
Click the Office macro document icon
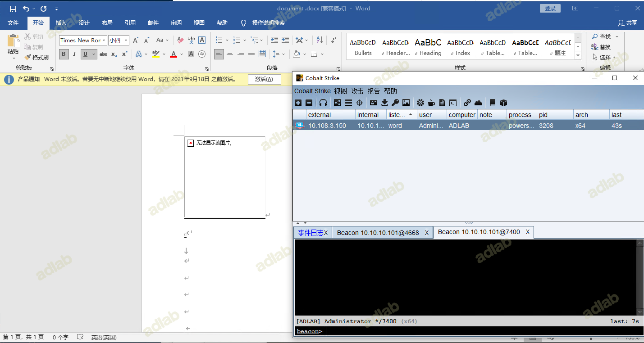click(442, 103)
